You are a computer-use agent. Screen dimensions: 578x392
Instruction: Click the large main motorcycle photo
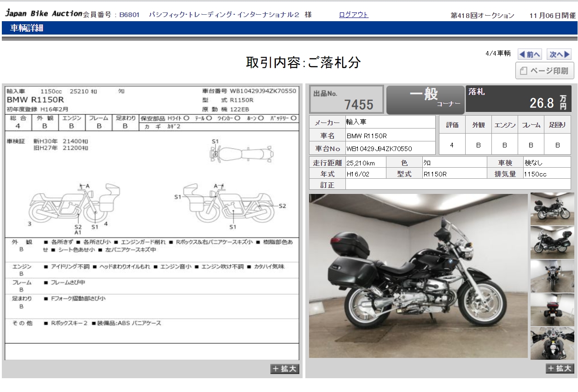click(x=418, y=276)
